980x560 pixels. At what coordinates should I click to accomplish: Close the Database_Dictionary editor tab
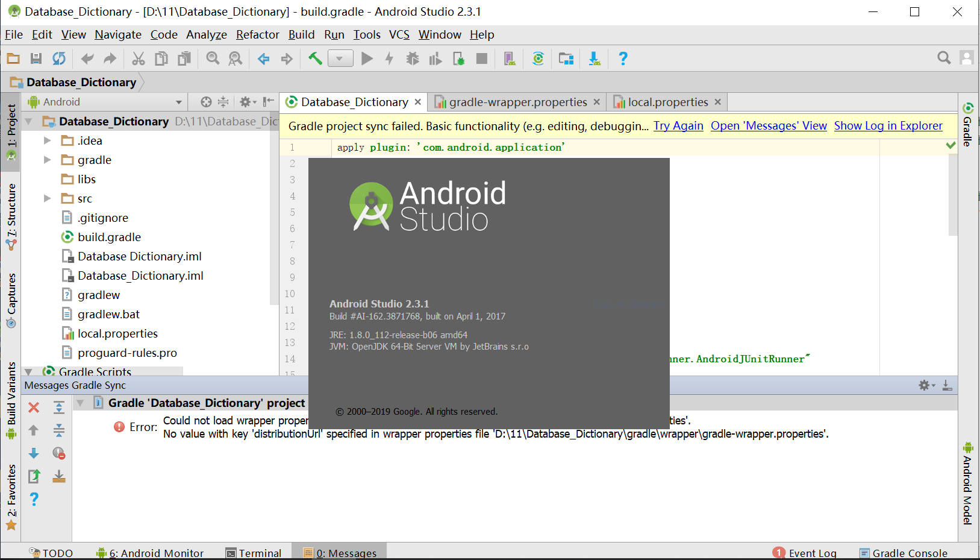pos(417,102)
